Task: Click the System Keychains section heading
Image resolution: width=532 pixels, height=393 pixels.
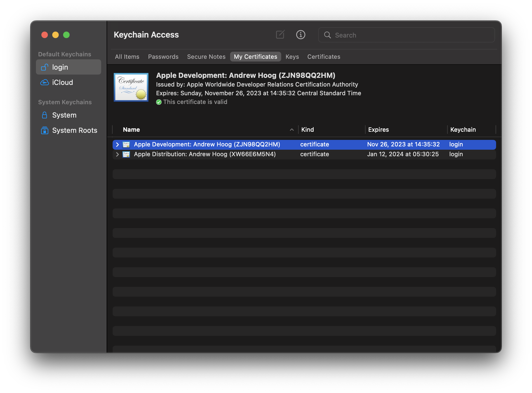Action: [x=65, y=102]
